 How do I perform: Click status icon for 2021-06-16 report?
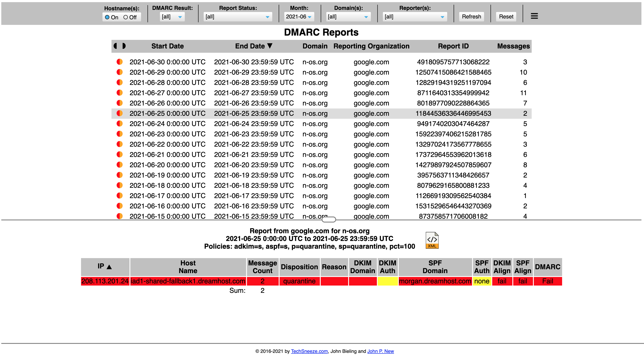[x=119, y=206]
